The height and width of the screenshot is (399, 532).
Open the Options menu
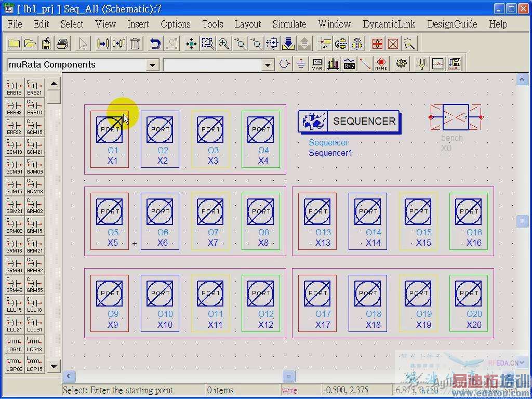pyautogui.click(x=176, y=24)
